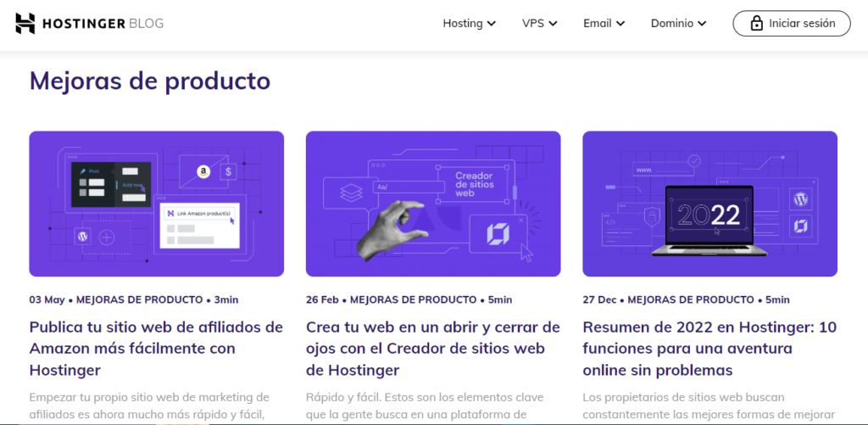
Task: Open article 'Resumen de 2022 en Hostinger'
Action: [709, 348]
